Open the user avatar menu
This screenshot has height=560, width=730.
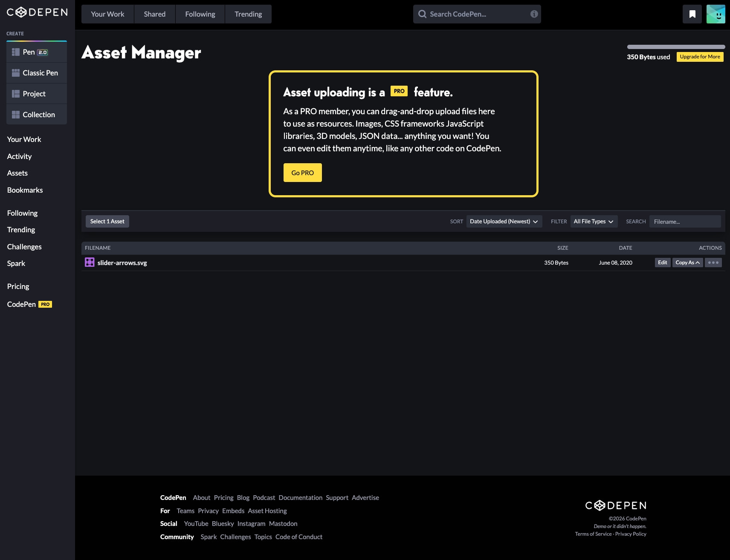click(x=716, y=14)
